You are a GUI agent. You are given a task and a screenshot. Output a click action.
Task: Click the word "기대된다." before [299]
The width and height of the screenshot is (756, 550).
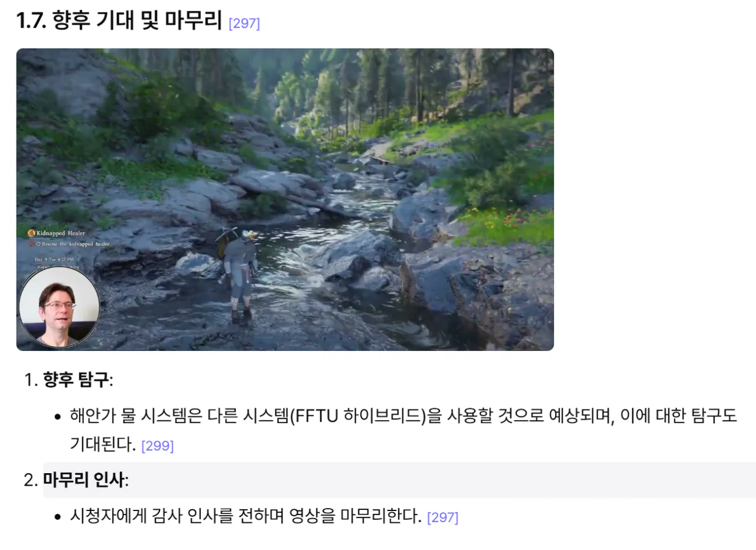(x=103, y=445)
